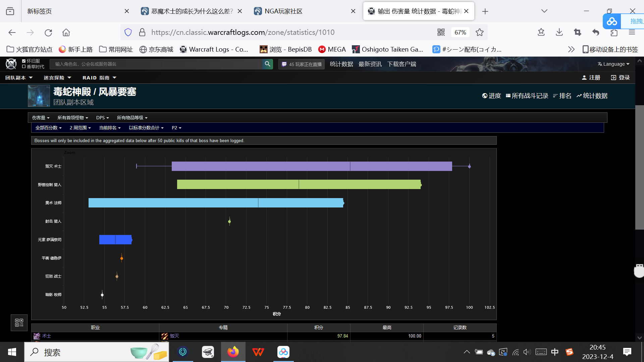Image resolution: width=644 pixels, height=362 pixels.
Task: Click the browser home button
Action: tap(66, 33)
